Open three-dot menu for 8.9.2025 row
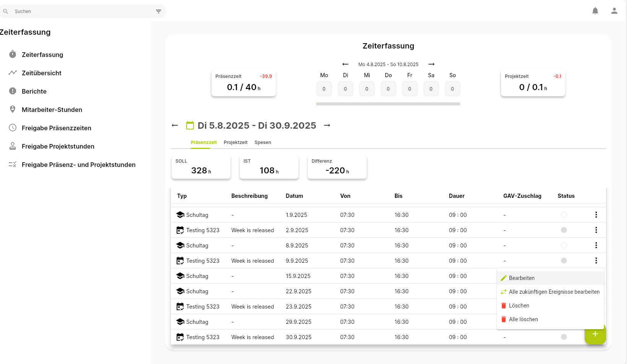 tap(596, 245)
